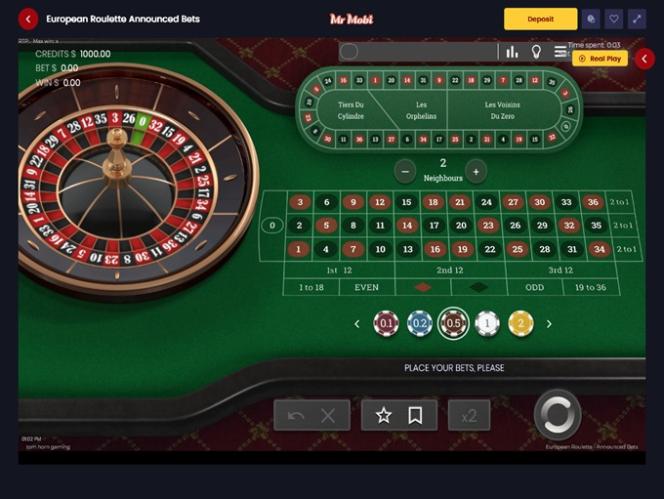
Task: Increase Neighbours count with plus button
Action: coord(476,172)
